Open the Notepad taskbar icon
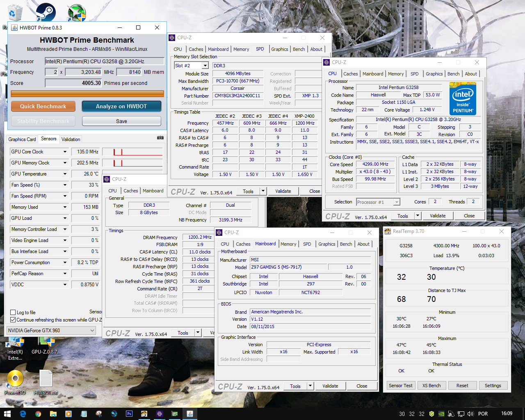Viewport: 525px width, 420px height. [84, 414]
